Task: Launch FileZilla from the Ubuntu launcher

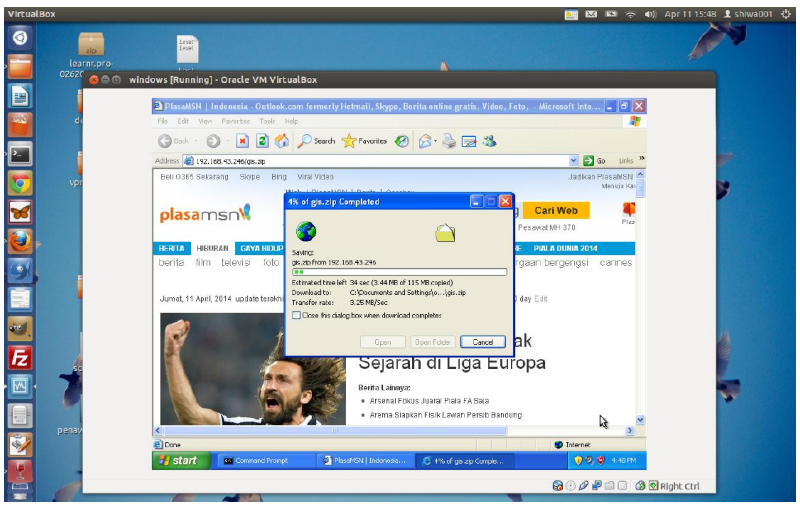Action: [19, 358]
